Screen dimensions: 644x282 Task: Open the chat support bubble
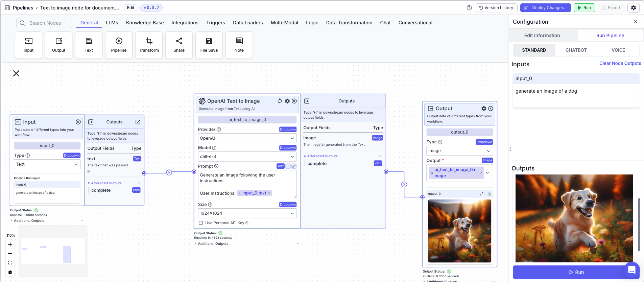(x=632, y=270)
